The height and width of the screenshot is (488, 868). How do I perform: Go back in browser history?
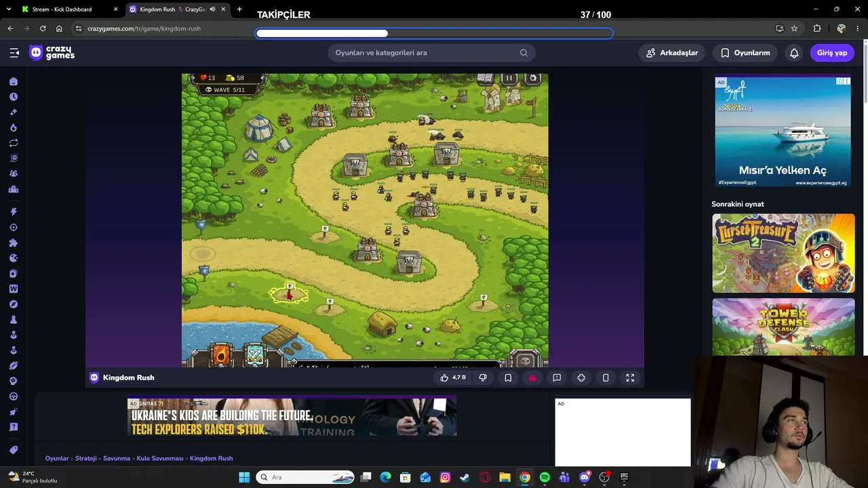10,28
